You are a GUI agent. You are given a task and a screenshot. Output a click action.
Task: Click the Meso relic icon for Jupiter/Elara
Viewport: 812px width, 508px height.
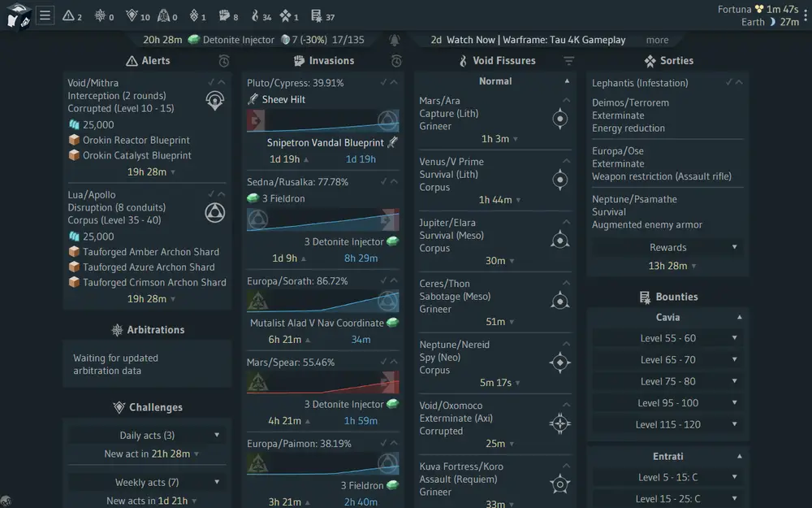point(559,241)
